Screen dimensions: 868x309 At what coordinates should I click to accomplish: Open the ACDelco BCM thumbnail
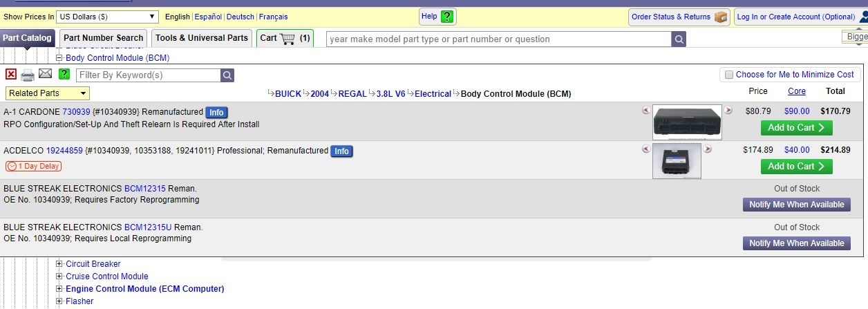tap(677, 161)
